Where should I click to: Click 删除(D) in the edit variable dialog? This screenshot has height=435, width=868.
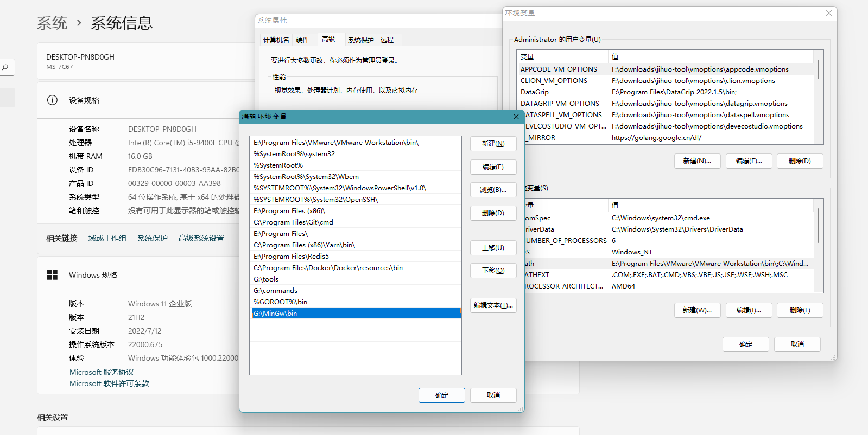[493, 213]
